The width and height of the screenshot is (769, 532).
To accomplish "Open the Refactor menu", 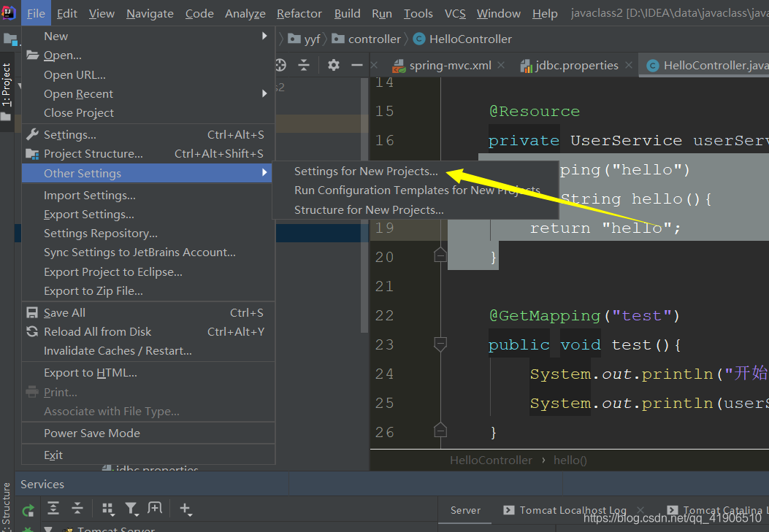I will pyautogui.click(x=299, y=14).
